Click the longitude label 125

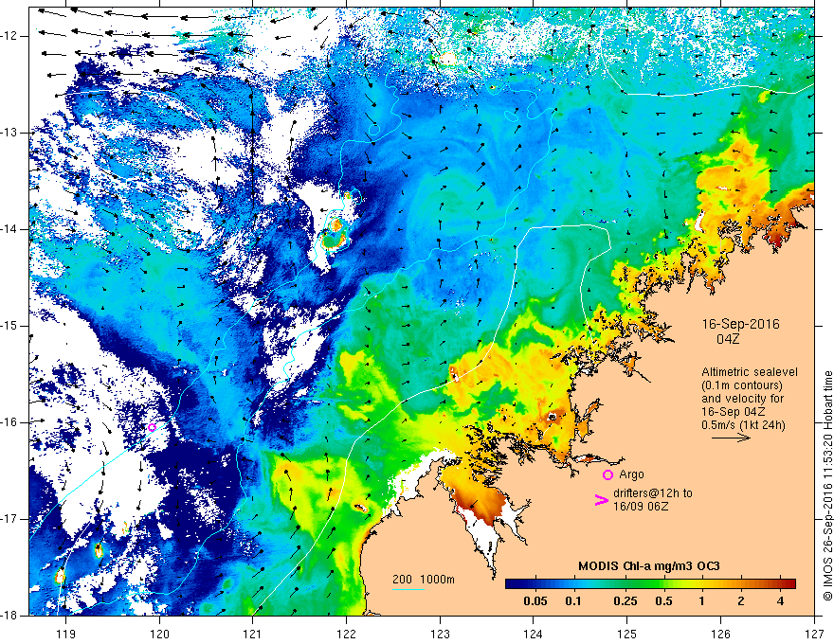pyautogui.click(x=627, y=634)
